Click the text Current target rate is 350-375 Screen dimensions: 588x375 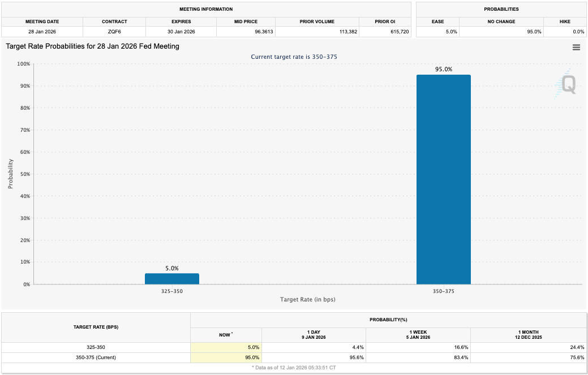point(293,57)
